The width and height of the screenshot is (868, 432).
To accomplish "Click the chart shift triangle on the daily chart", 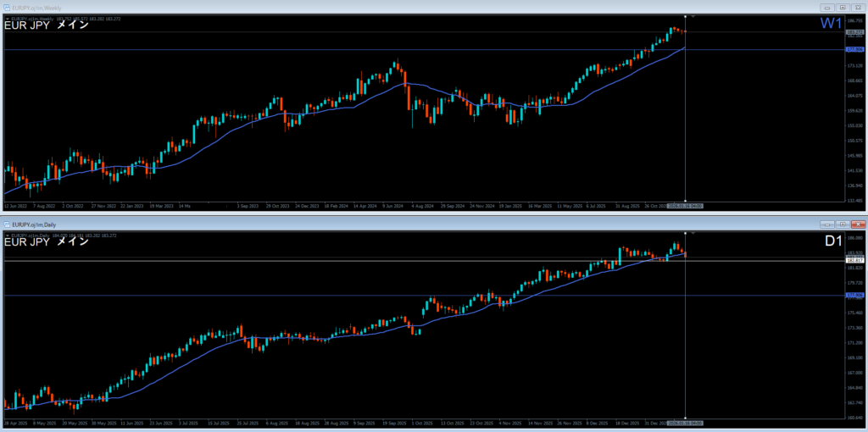I will 694,233.
